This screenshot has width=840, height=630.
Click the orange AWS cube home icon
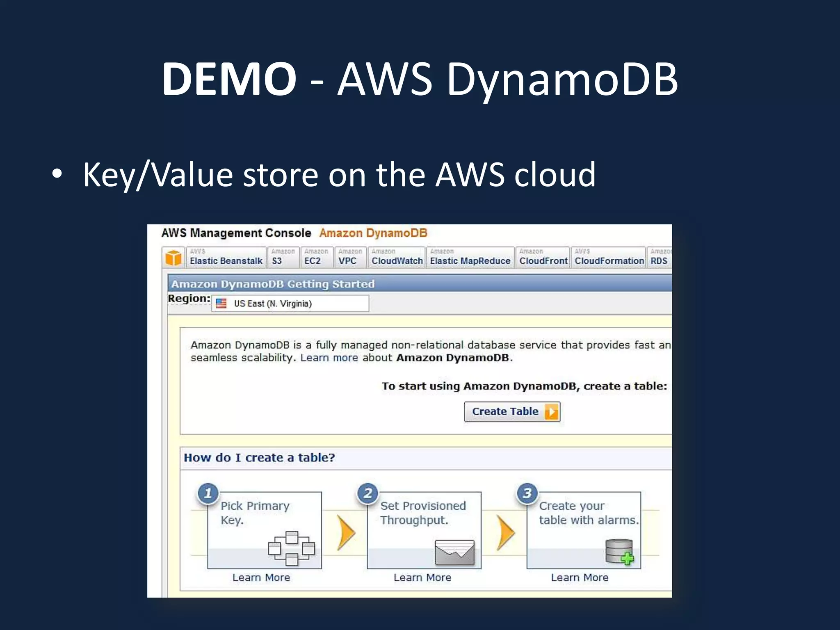point(173,258)
